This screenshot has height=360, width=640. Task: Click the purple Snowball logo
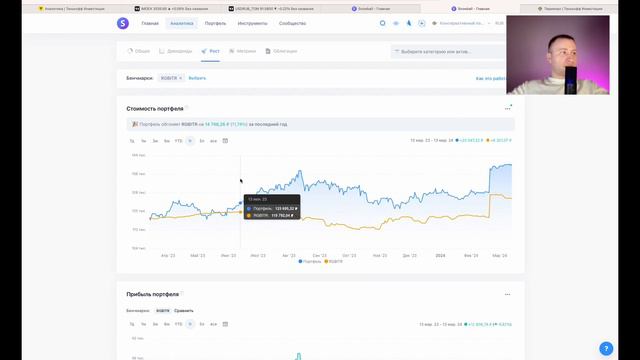pos(122,23)
